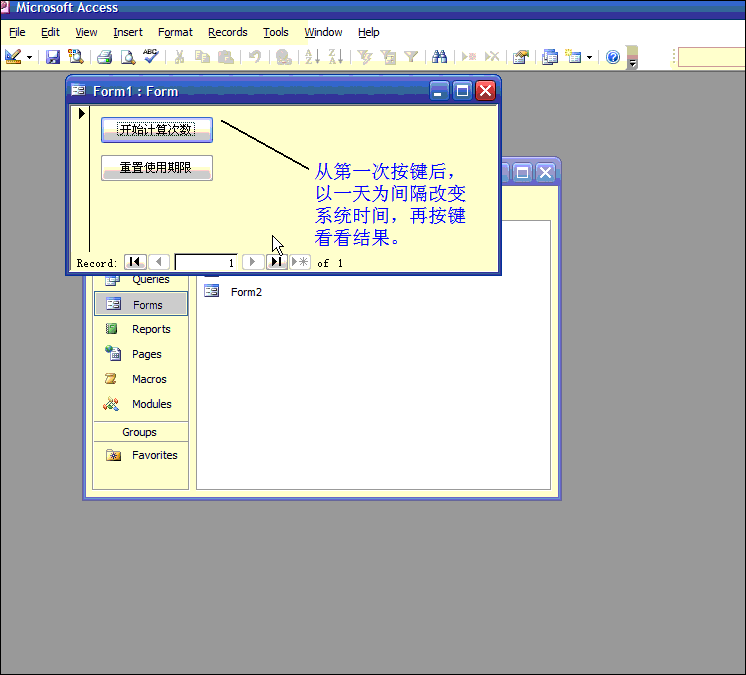Click the Delete Record toolbar icon

coord(492,57)
